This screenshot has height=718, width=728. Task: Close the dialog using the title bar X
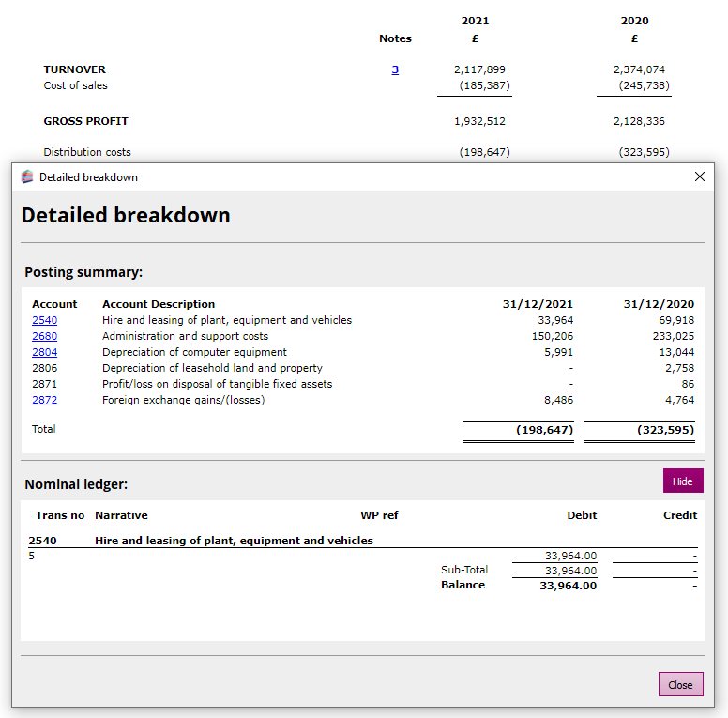coord(699,176)
